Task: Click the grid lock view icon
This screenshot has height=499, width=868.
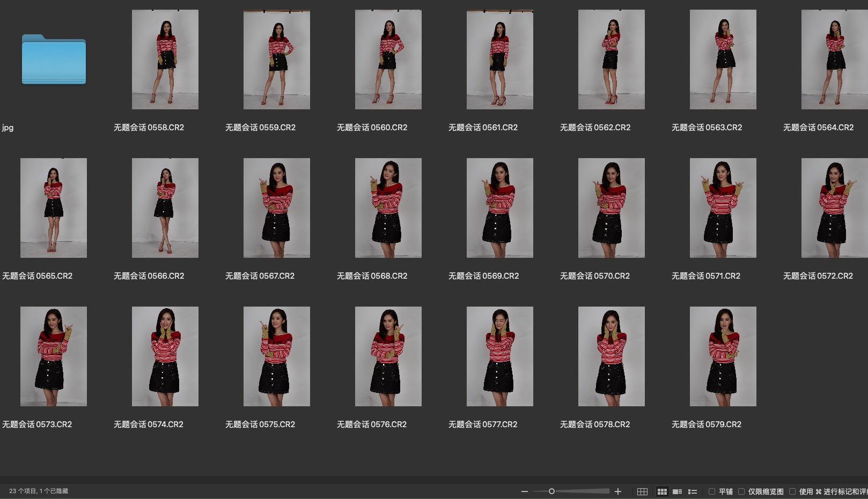Action: [642, 491]
